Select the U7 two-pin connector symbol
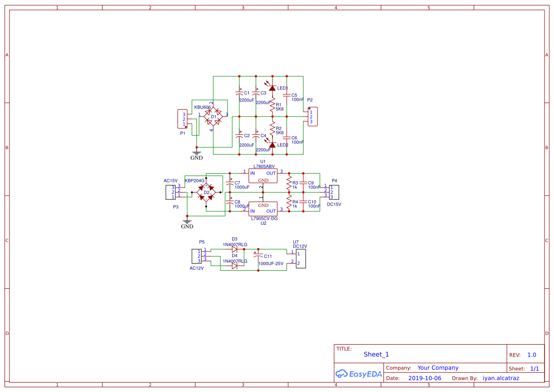 pyautogui.click(x=300, y=258)
